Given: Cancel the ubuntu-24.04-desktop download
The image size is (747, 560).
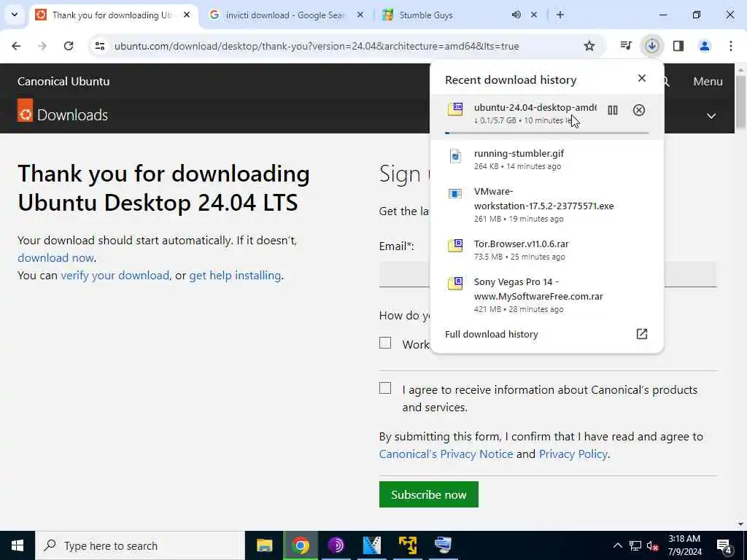Looking at the screenshot, I should [639, 111].
